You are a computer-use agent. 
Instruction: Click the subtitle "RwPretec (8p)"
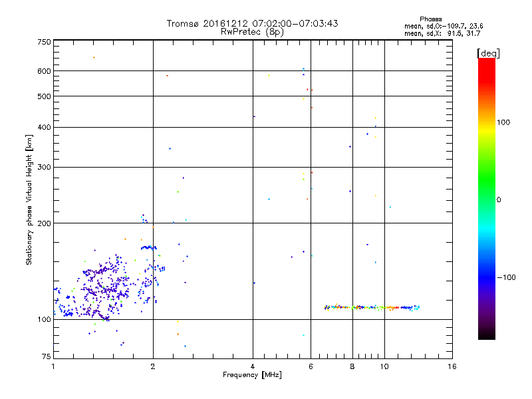click(x=252, y=32)
